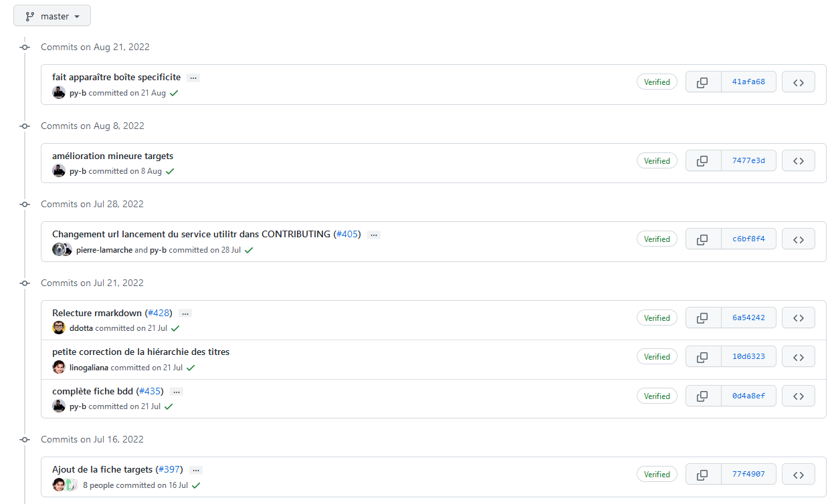Browse repository at commit 10d6323
Viewport: 834px width, 504px height.
click(x=798, y=357)
